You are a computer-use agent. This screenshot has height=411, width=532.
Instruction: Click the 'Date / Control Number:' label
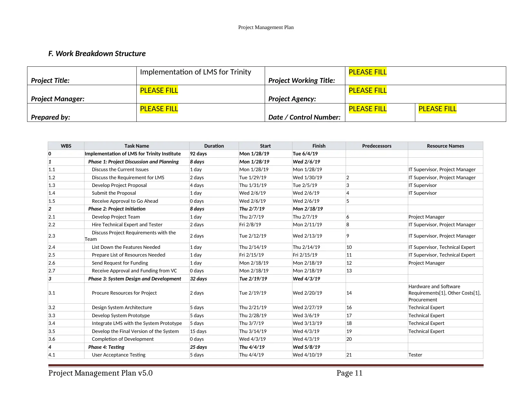(x=304, y=117)
